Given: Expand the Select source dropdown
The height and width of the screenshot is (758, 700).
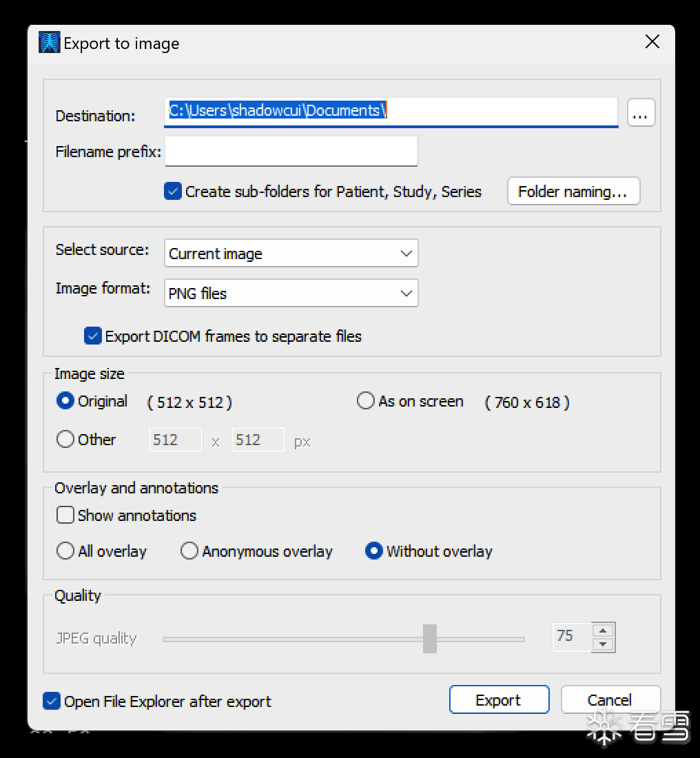Looking at the screenshot, I should coord(291,254).
